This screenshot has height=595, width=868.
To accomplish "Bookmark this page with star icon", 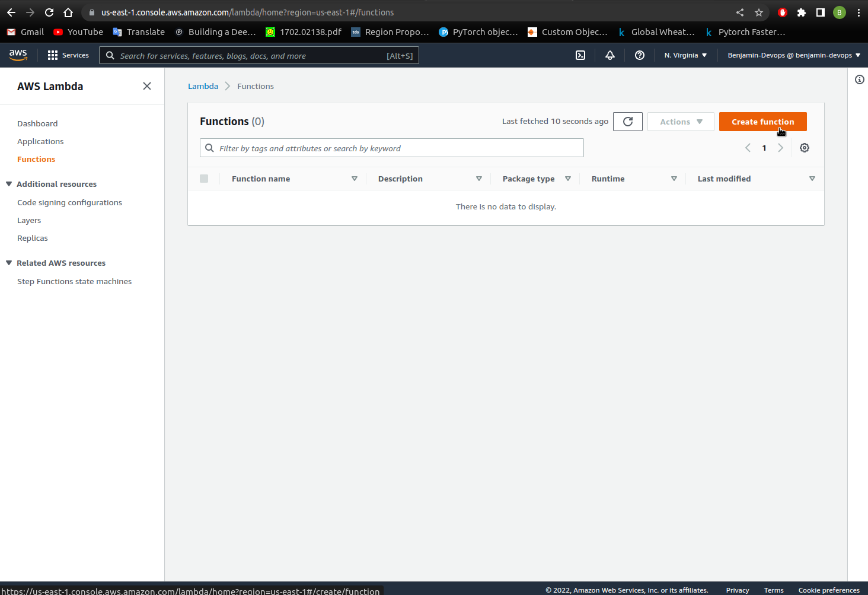I will click(x=759, y=12).
